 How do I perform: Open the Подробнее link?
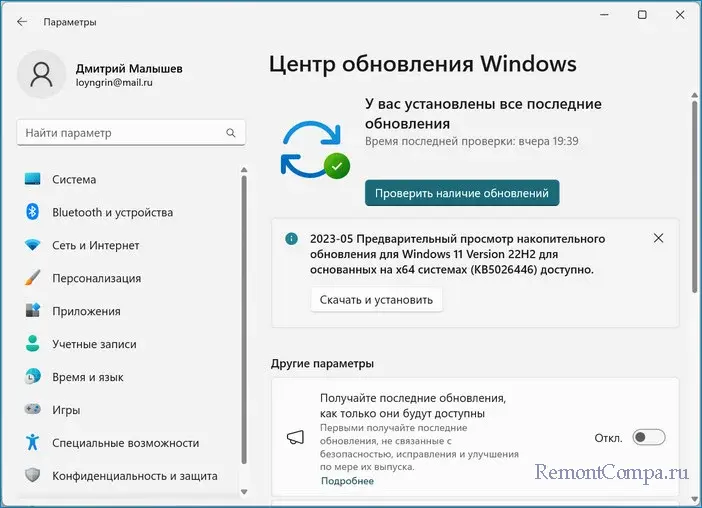[347, 481]
